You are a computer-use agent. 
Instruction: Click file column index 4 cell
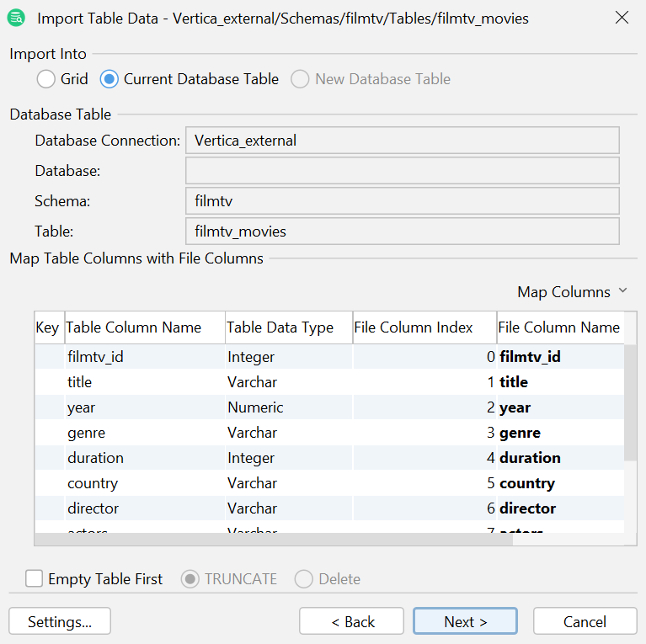pos(424,457)
